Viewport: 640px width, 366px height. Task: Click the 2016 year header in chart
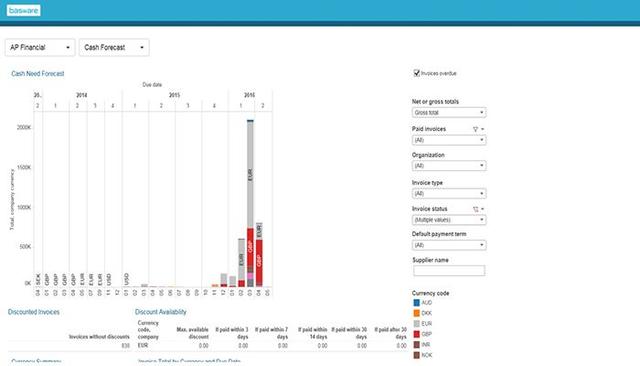click(249, 95)
